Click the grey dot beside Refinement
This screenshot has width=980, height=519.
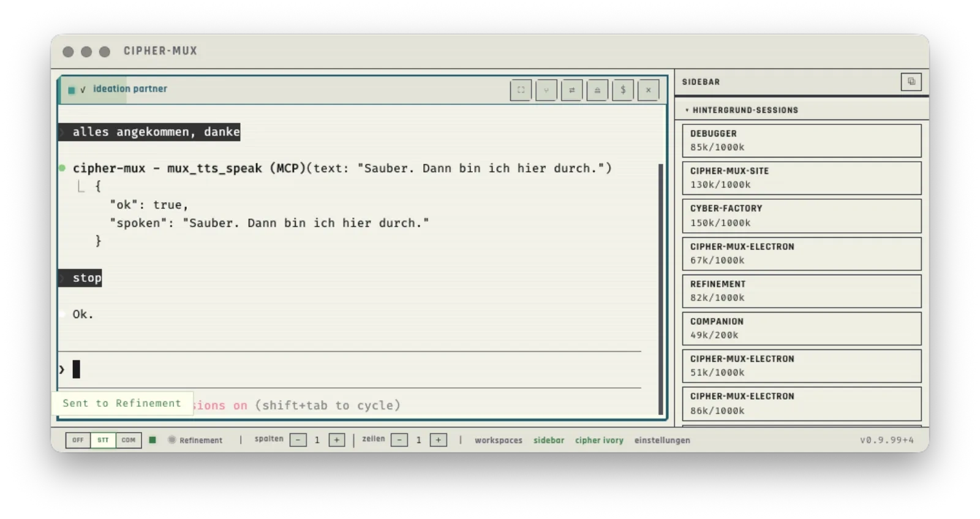pyautogui.click(x=172, y=440)
